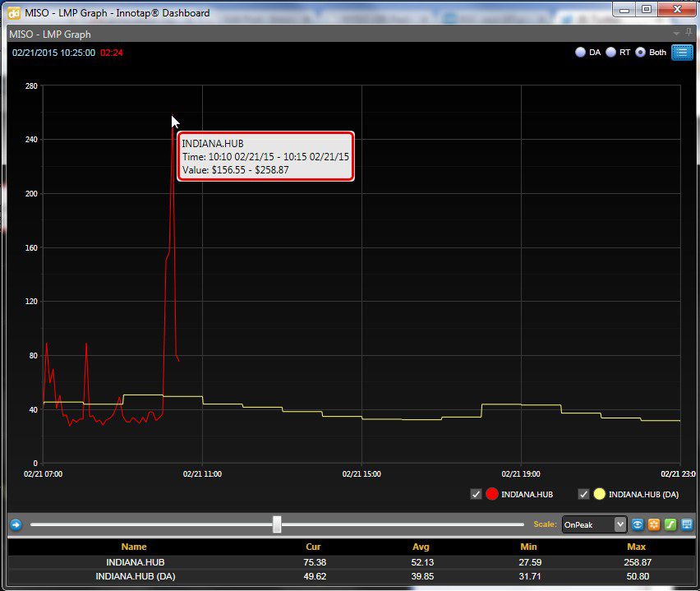Click the blue list menu icon beside Both
The image size is (700, 591).
point(682,53)
